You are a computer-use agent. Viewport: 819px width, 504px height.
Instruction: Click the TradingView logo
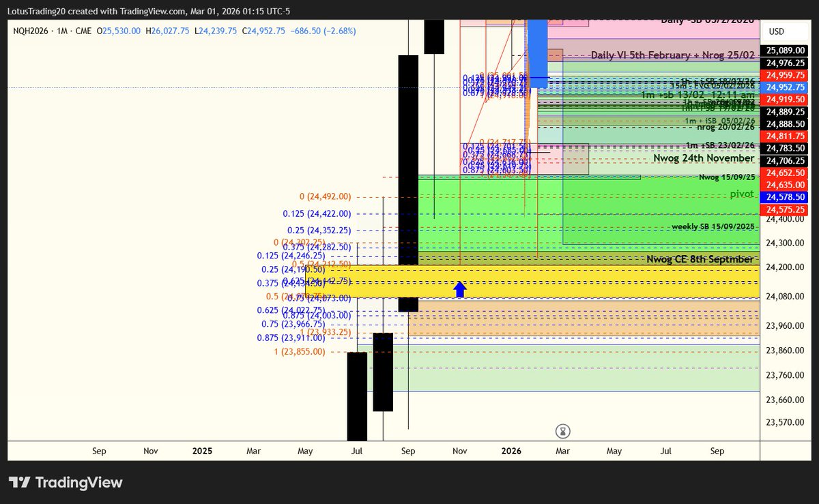pos(66,482)
